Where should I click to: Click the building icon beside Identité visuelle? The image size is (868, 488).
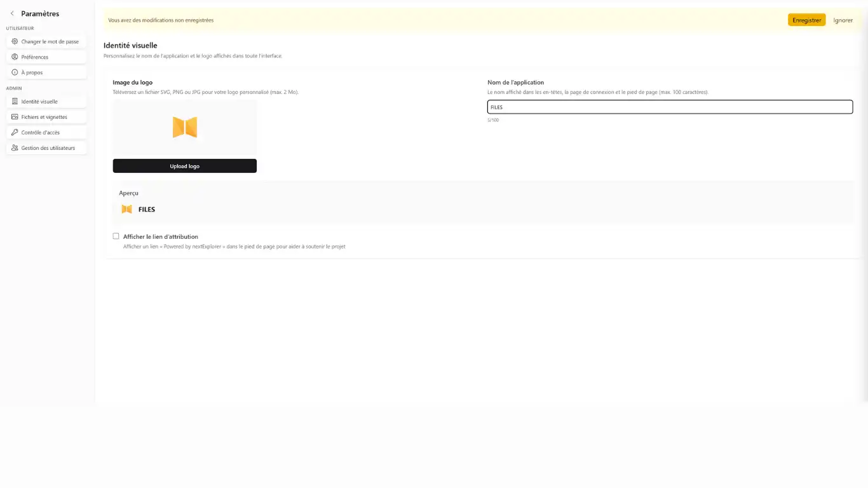tap(15, 102)
